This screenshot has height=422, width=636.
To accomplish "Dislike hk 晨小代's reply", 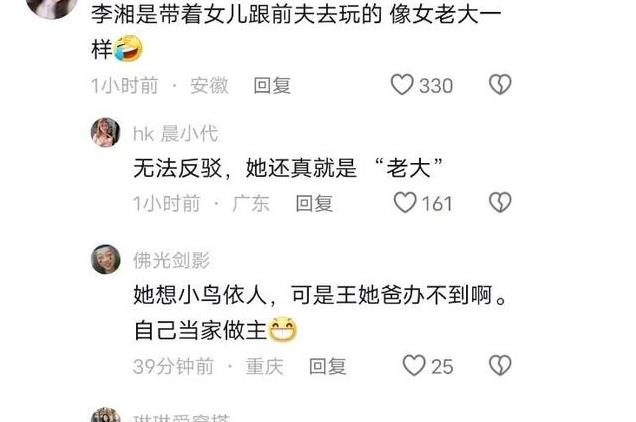I will pos(500,202).
